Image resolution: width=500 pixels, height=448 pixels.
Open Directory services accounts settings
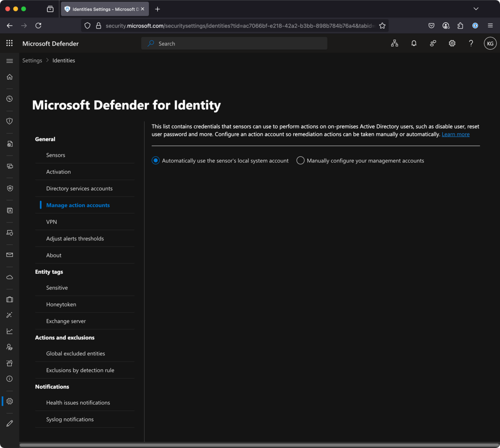tap(79, 188)
